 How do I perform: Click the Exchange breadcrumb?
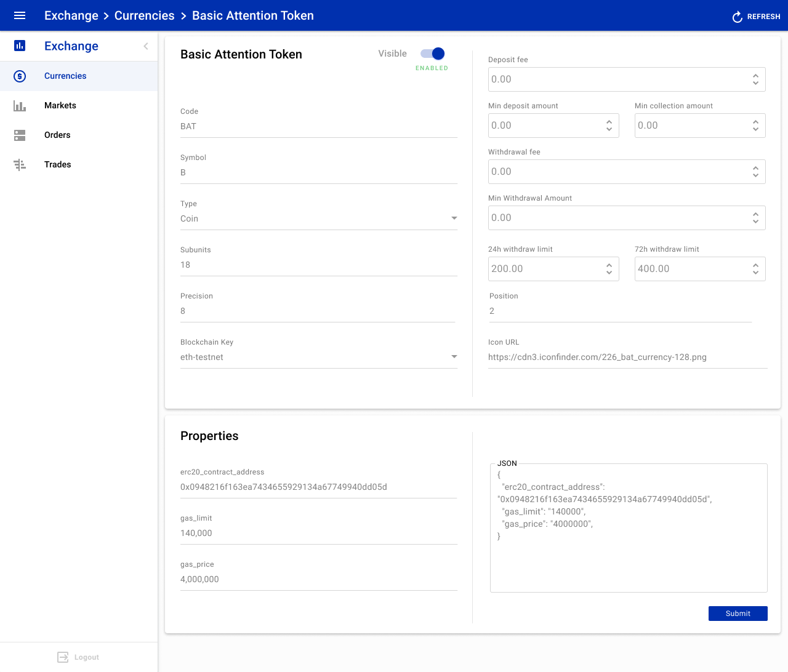click(x=71, y=15)
